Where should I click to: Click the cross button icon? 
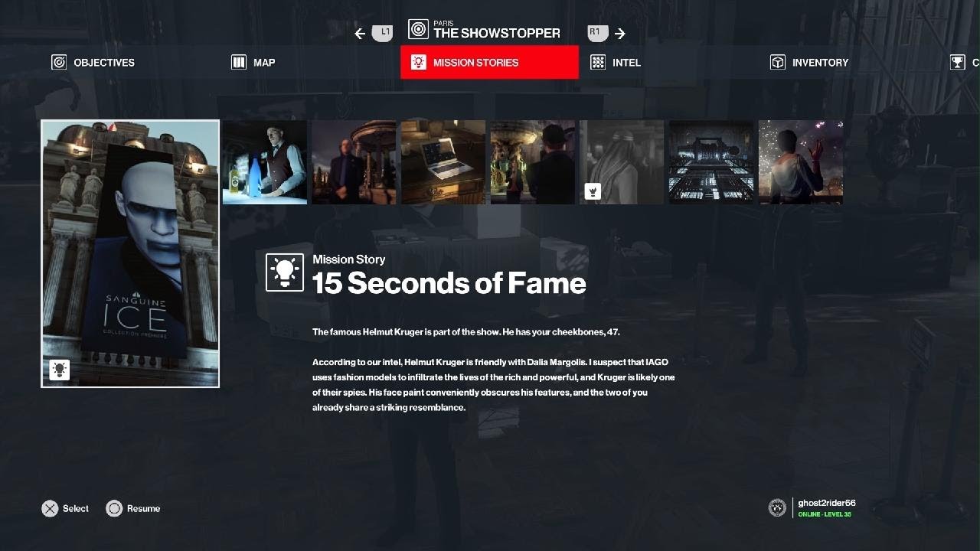50,509
